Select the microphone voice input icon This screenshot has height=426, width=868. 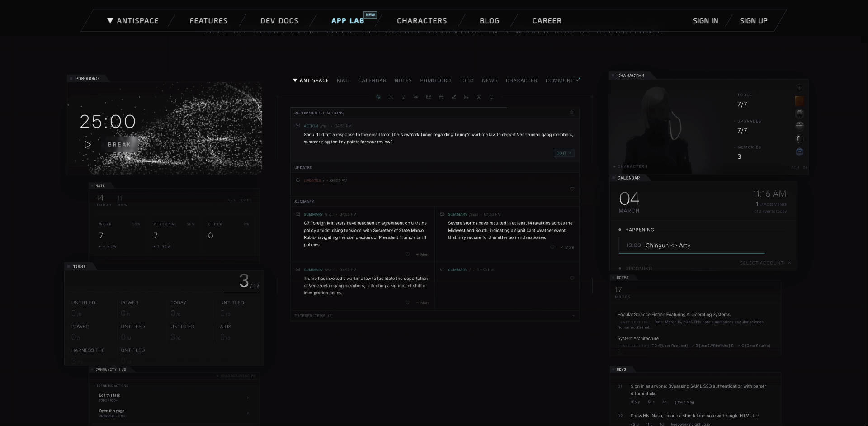point(403,97)
